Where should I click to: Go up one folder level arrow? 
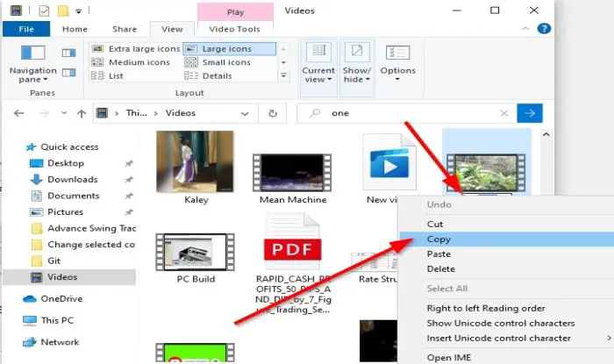(x=82, y=113)
